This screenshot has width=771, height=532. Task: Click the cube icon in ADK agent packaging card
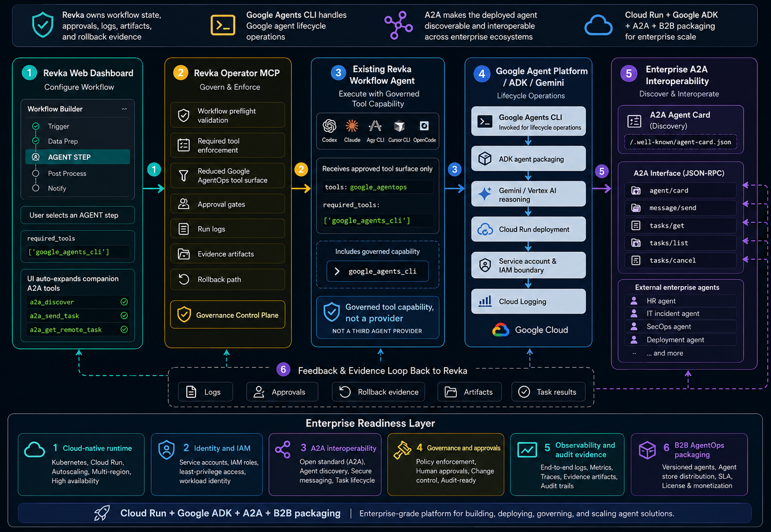(485, 159)
